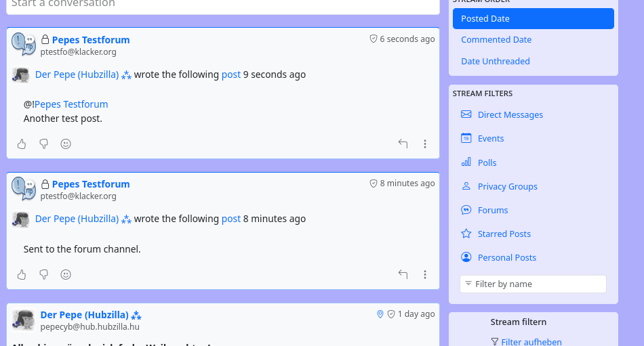Reply to the "Another test post" post
The width and height of the screenshot is (644, 346).
[403, 144]
